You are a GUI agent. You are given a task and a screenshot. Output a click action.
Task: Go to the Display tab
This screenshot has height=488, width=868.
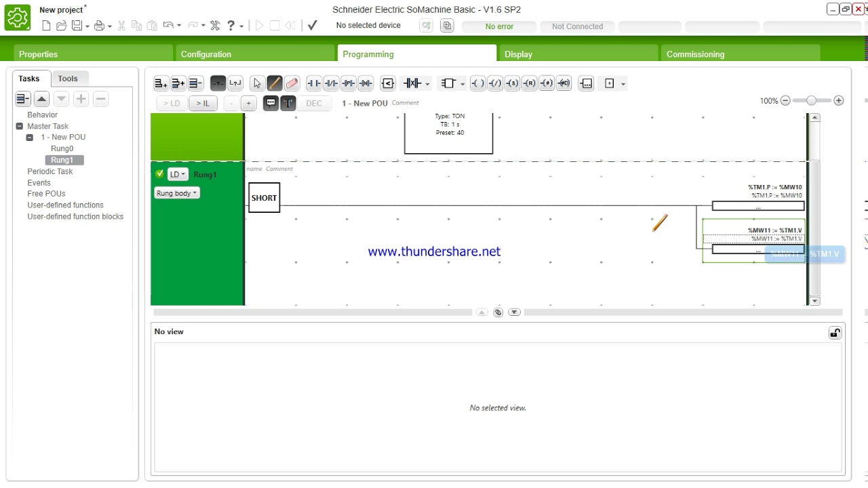(x=578, y=54)
